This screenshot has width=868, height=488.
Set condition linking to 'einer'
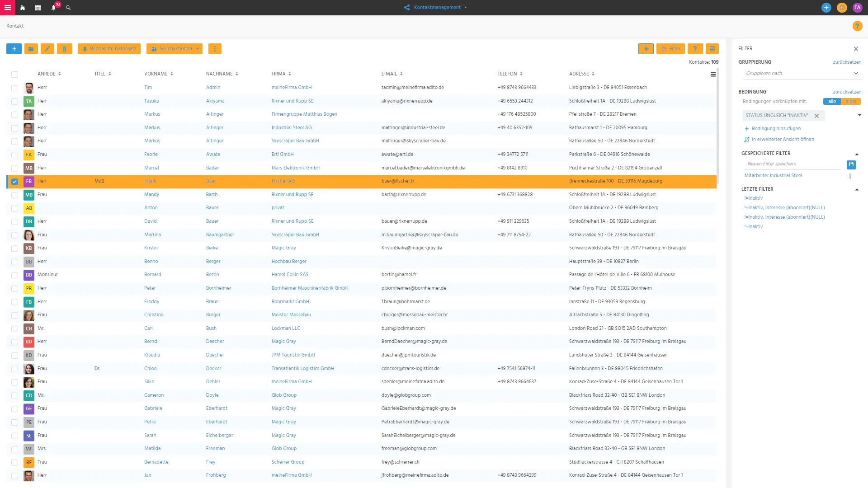click(851, 102)
